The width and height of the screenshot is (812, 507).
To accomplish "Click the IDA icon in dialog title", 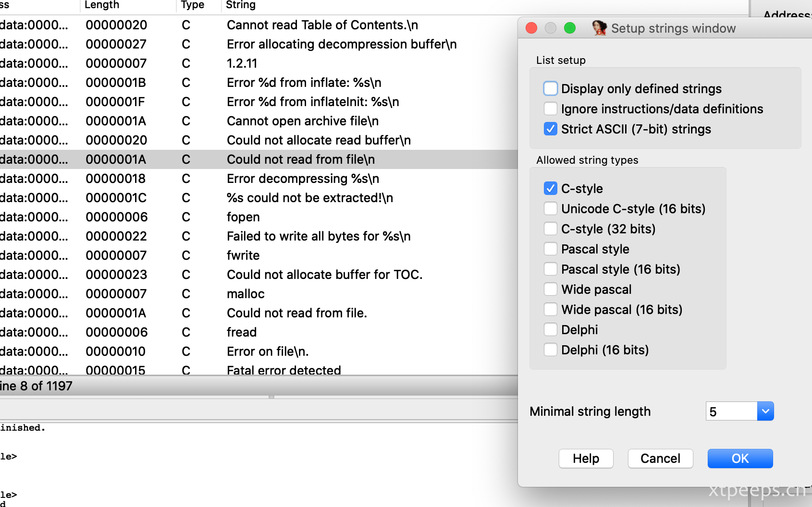I will pos(599,28).
